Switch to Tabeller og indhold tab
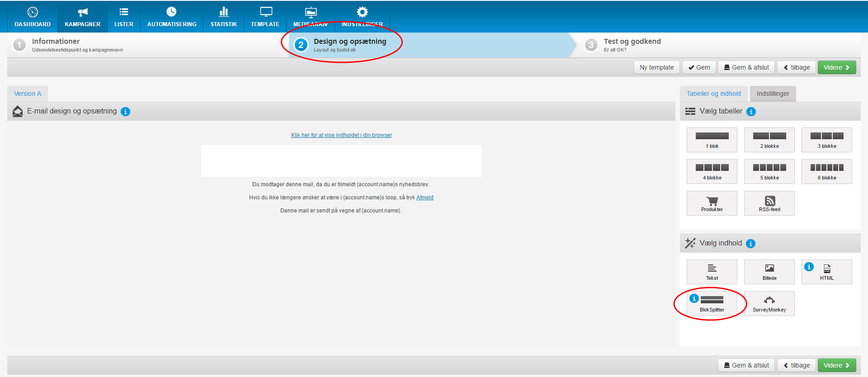This screenshot has height=377, width=868. (x=714, y=94)
